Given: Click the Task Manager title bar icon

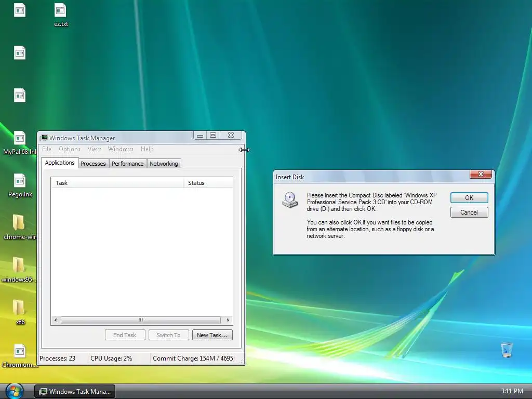Looking at the screenshot, I should [44, 138].
